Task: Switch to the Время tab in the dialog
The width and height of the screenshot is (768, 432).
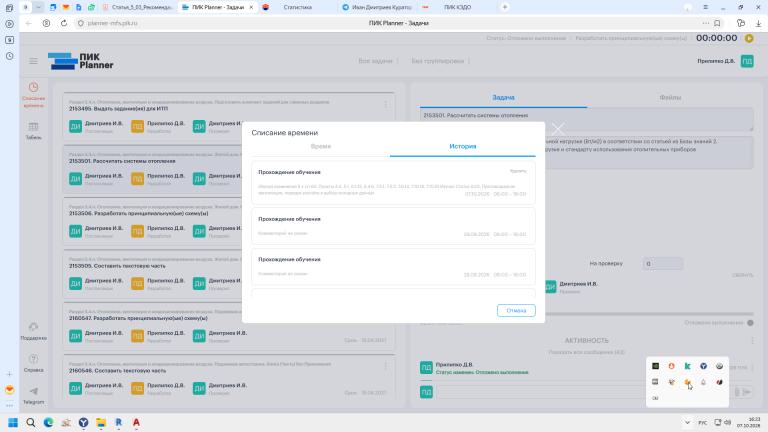Action: (321, 146)
